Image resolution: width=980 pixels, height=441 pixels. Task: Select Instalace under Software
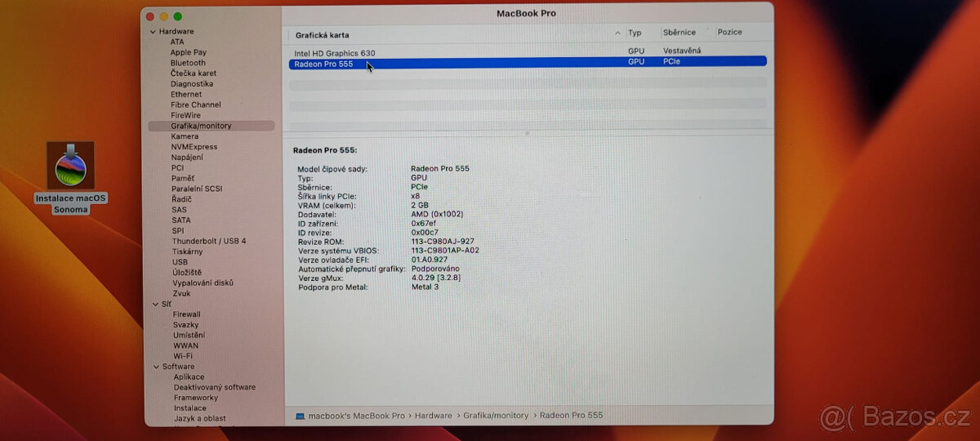click(190, 408)
